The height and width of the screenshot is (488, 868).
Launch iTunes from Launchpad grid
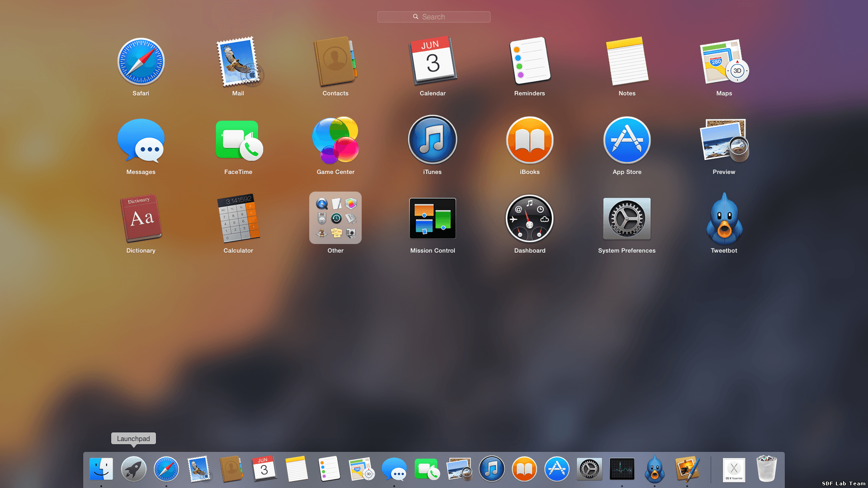433,140
